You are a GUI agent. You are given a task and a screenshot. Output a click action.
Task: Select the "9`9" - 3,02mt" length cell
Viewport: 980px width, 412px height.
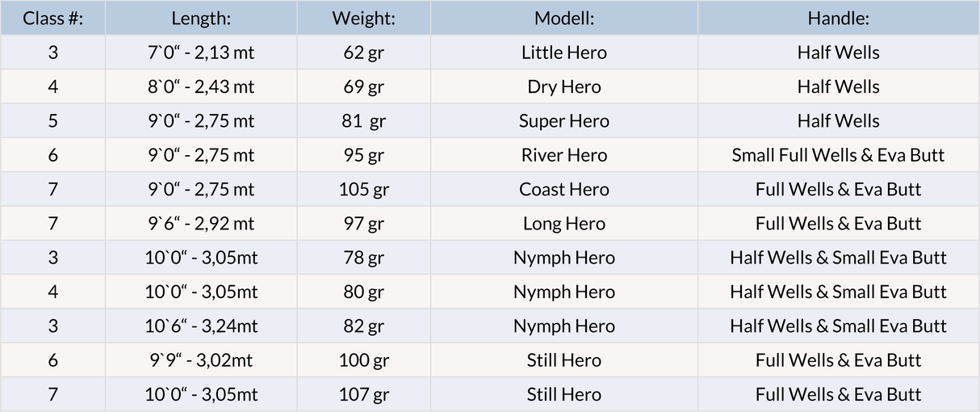(201, 360)
